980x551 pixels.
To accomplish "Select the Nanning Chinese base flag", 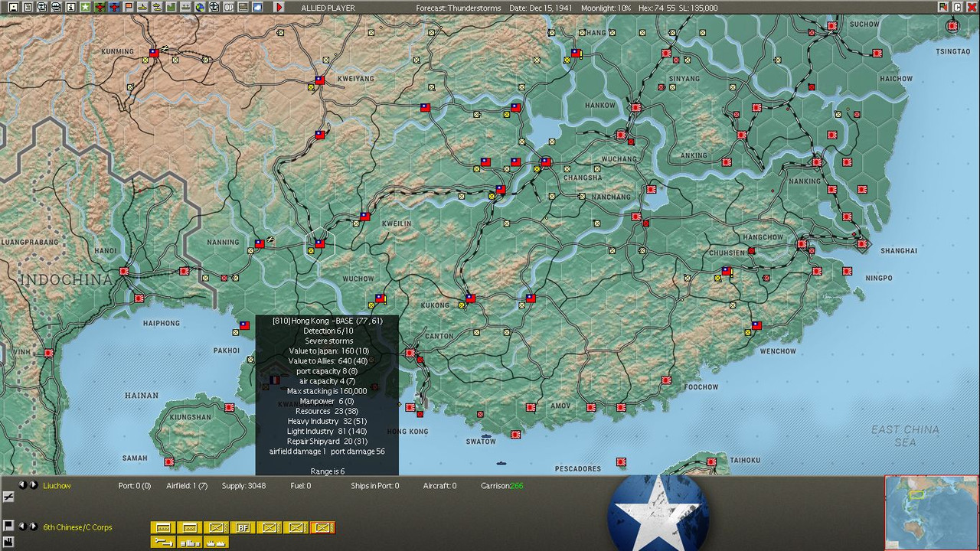I will click(260, 243).
